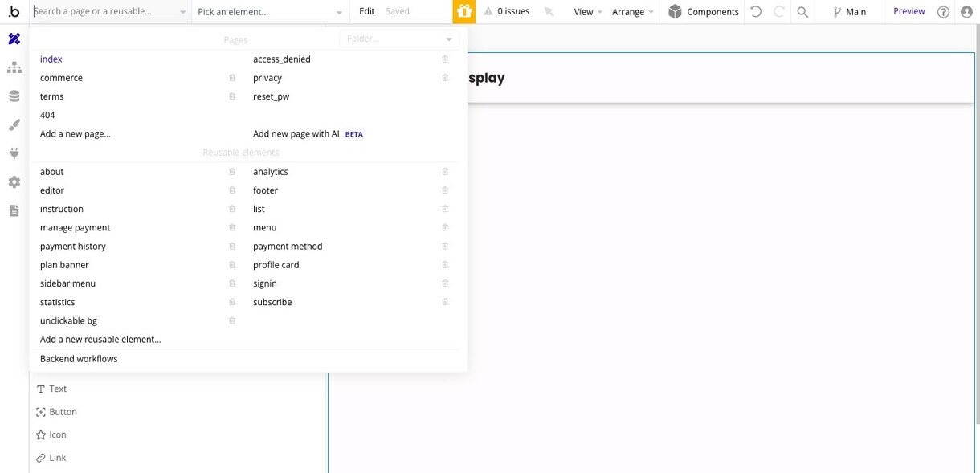Screen dimensions: 980x473
Task: Open the Plugins tab plug icon
Action: coord(14,153)
